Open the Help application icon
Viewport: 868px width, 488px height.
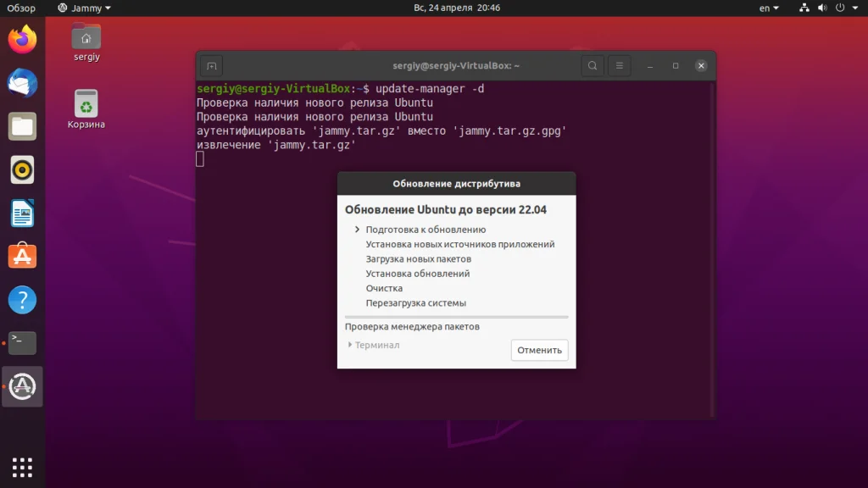(22, 298)
